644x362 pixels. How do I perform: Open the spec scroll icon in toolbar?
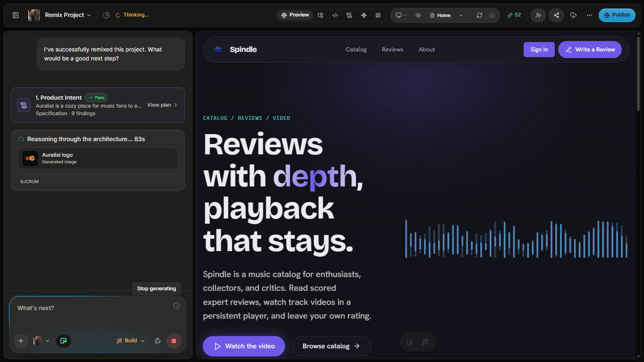click(349, 15)
